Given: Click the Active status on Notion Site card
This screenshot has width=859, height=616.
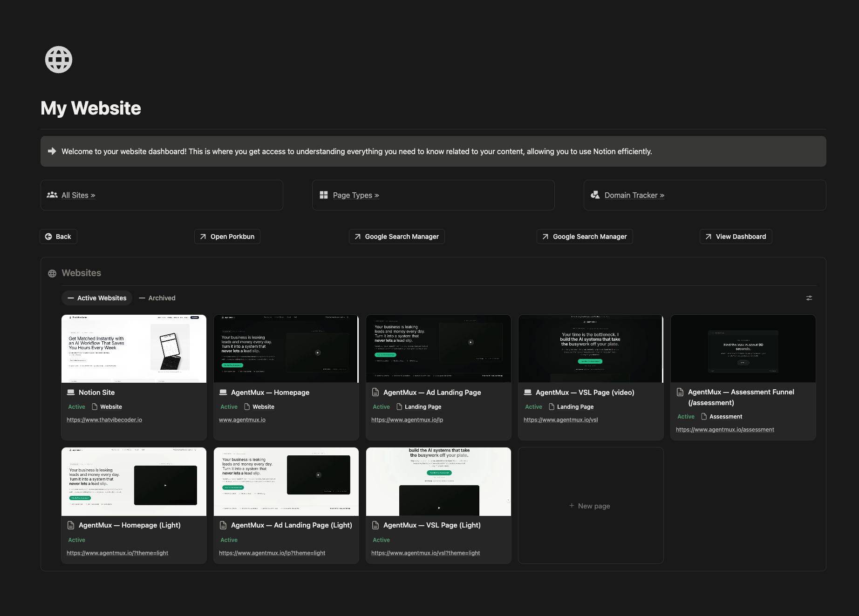Looking at the screenshot, I should click(77, 406).
